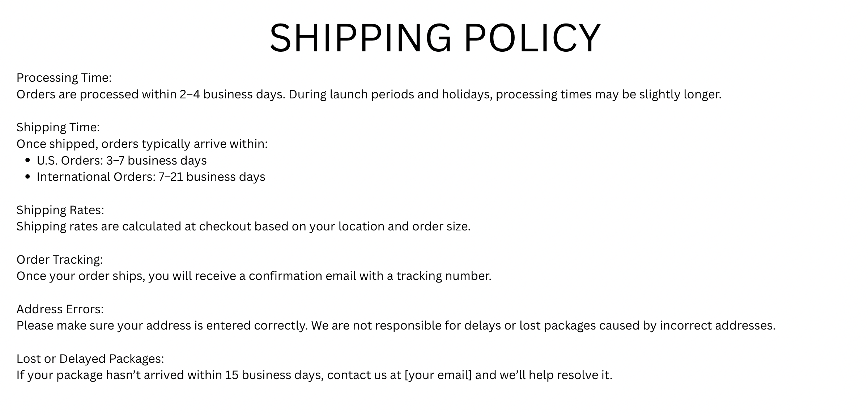Select the Shipping Rates heading
This screenshot has width=868, height=416.
pyautogui.click(x=60, y=210)
